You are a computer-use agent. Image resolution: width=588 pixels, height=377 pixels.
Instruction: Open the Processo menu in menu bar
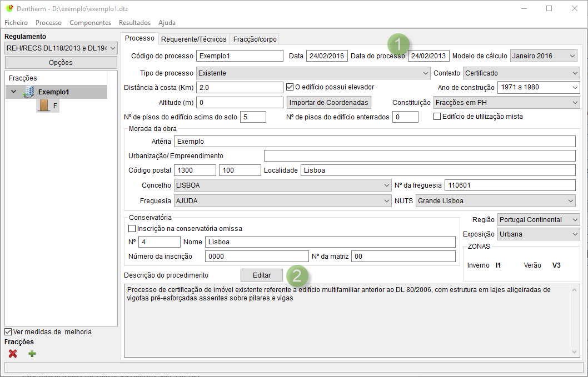click(48, 23)
